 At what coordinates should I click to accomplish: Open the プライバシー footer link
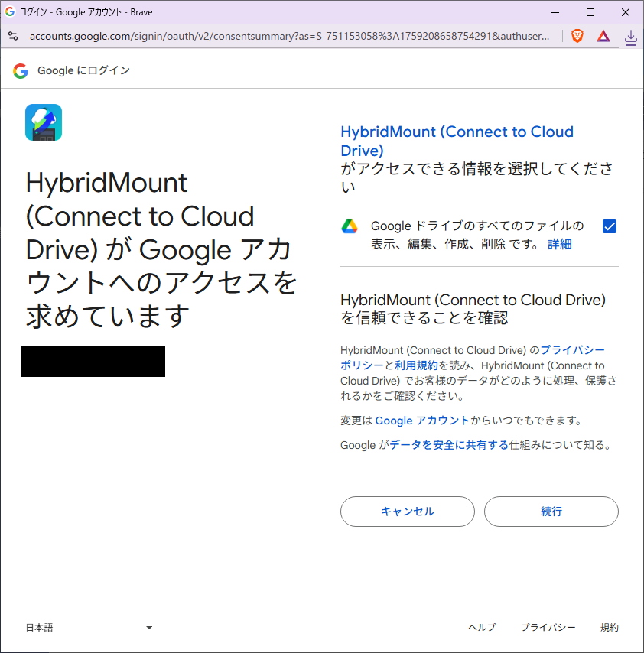coord(548,627)
